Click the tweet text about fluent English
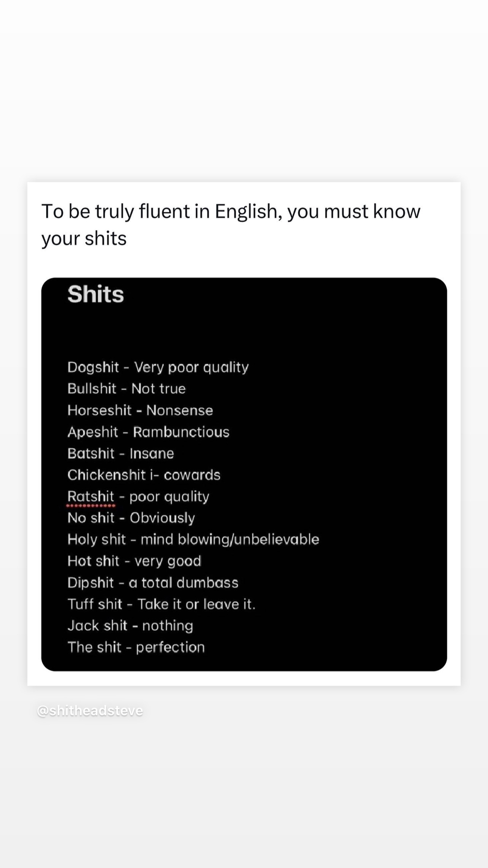 (231, 225)
